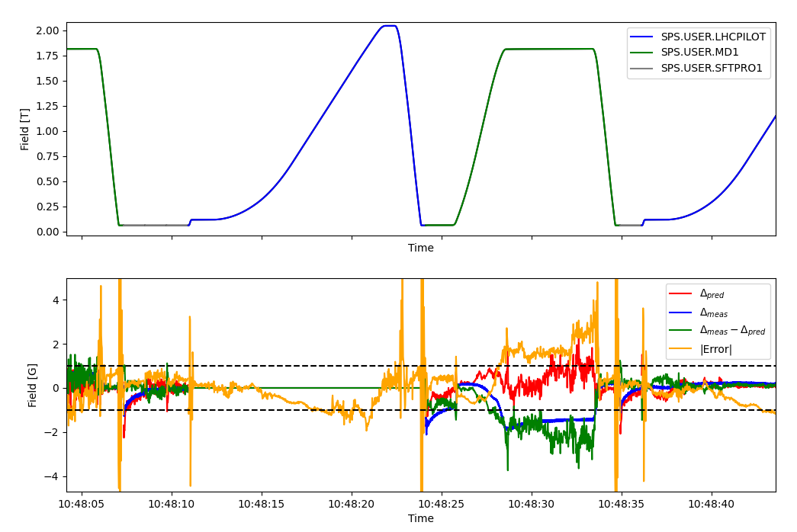Click the SPS.USER.MD1 legend label
Viewport: 797px width, 532px height.
[x=699, y=53]
